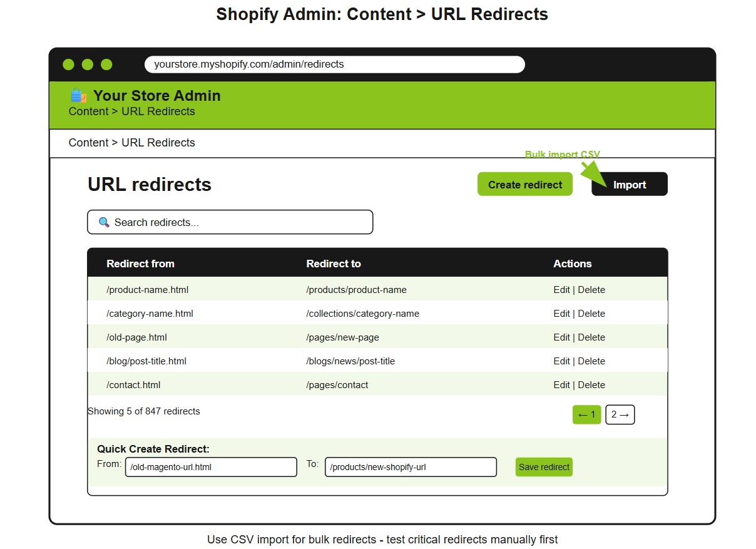Select the /pages/new-page cell
The height and width of the screenshot is (549, 756).
coord(342,337)
